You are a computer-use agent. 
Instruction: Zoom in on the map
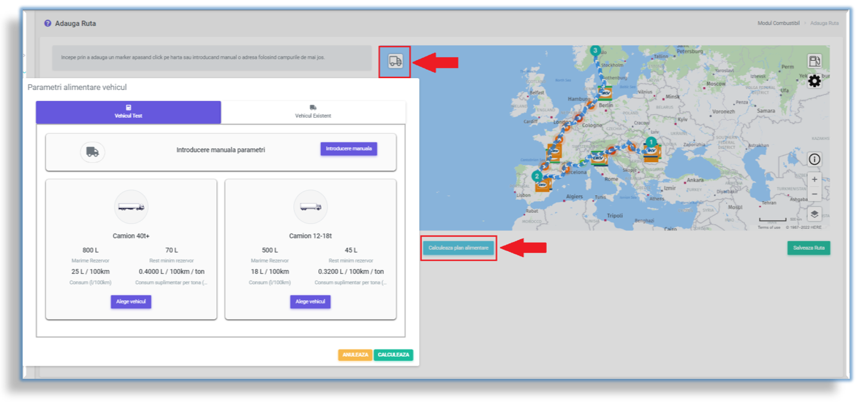coord(814,180)
